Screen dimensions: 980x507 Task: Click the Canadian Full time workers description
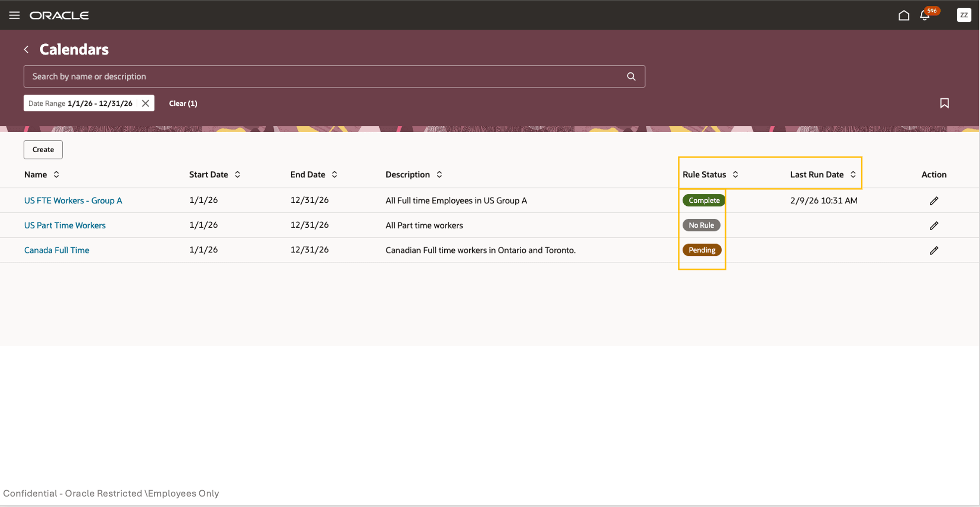point(481,250)
